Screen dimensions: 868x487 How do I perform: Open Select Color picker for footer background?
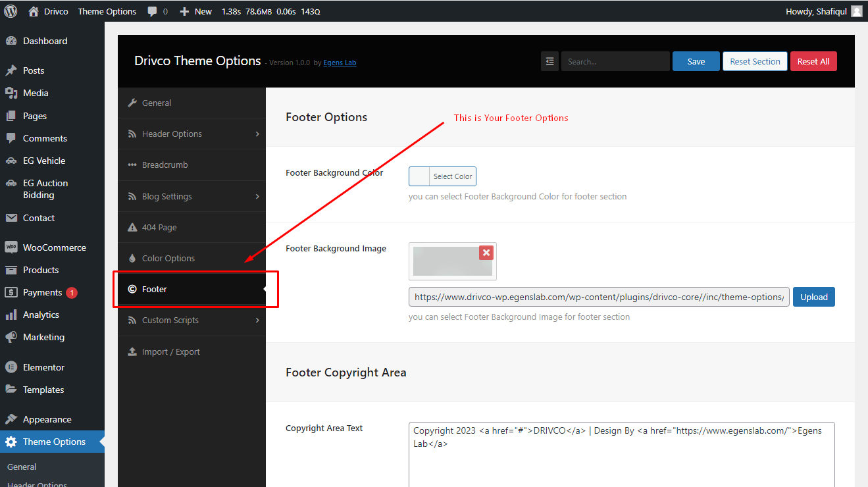[x=442, y=176]
